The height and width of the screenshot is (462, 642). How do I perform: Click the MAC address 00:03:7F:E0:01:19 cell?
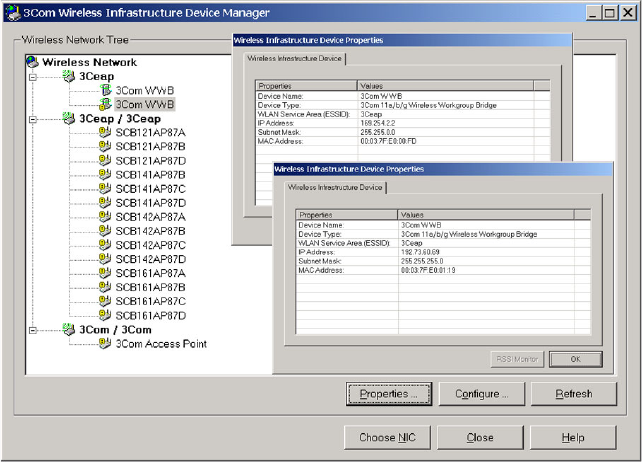pyautogui.click(x=428, y=270)
